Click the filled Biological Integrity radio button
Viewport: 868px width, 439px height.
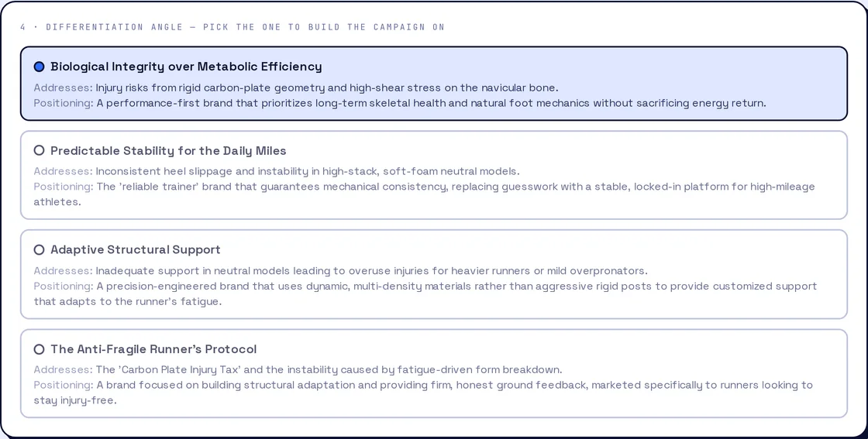[39, 67]
